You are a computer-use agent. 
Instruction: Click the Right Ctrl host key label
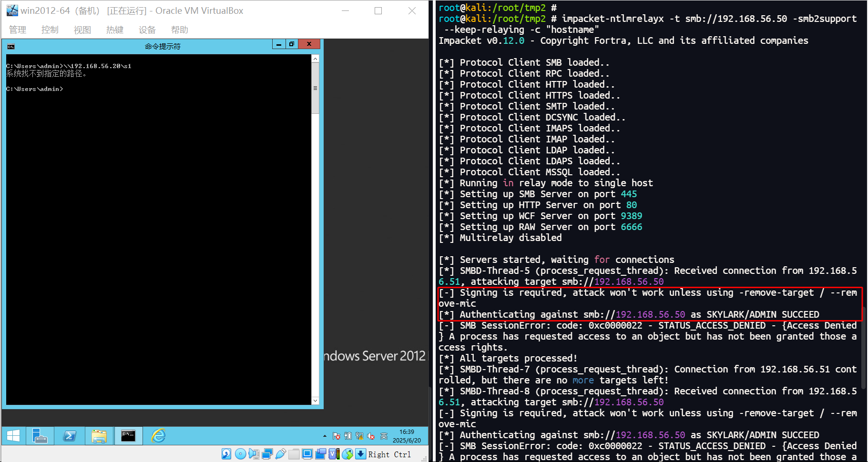click(389, 454)
